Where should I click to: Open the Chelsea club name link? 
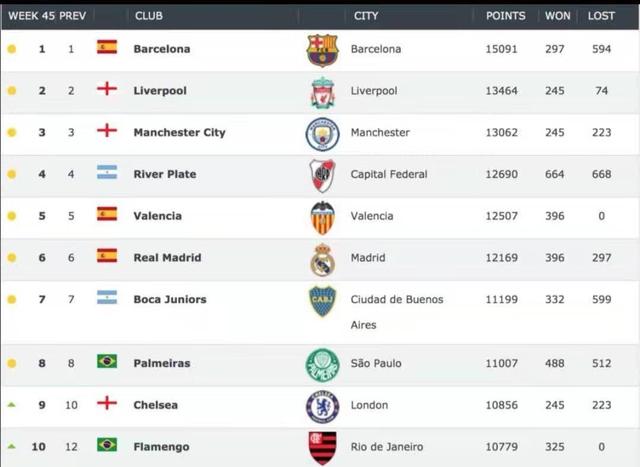click(156, 405)
